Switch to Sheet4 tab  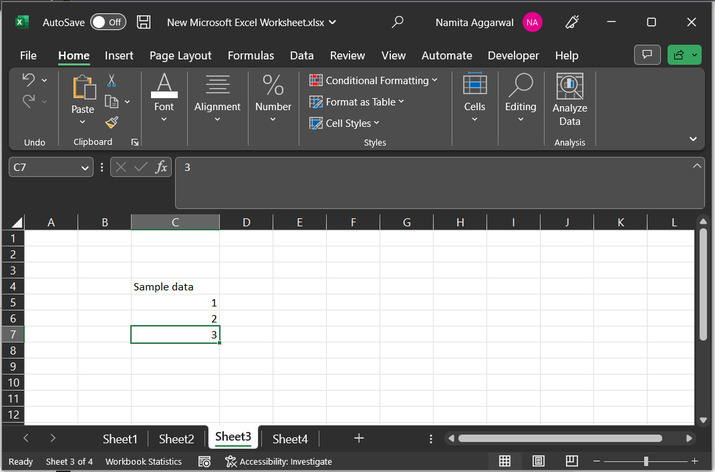[290, 438]
